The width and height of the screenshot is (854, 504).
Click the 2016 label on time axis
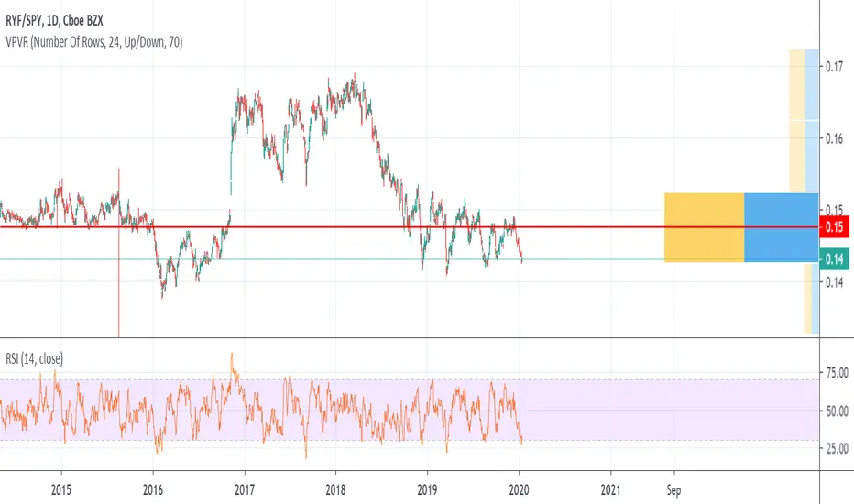click(153, 490)
